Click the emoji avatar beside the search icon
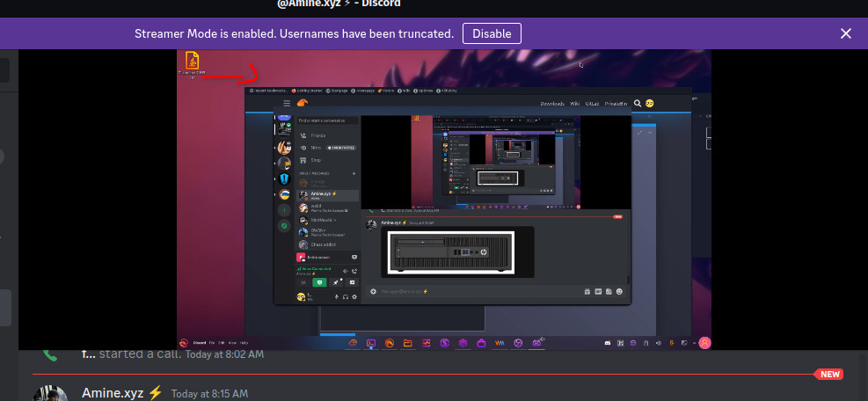Viewport: 868px width, 401px height. point(650,103)
